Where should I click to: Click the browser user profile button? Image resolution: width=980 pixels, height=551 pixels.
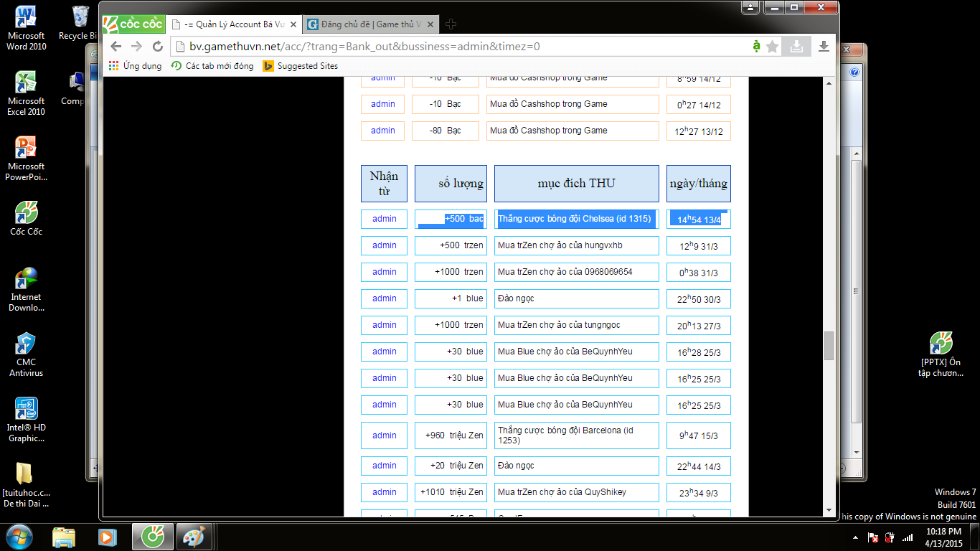coord(750,7)
